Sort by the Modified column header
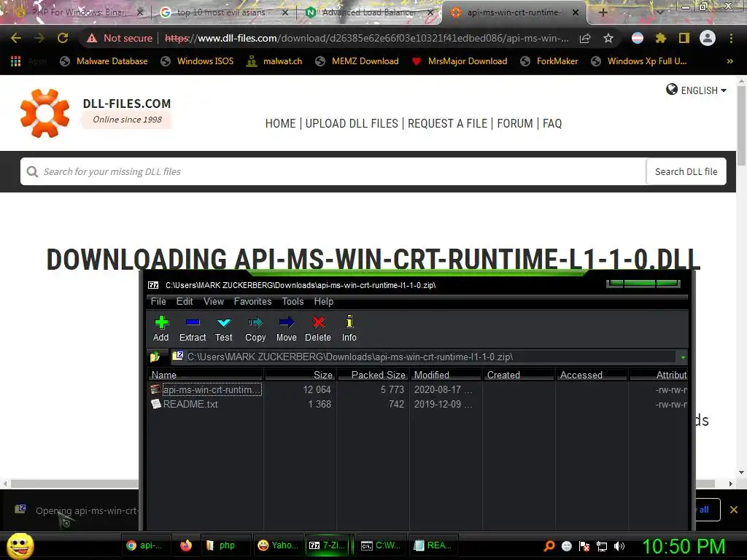Viewport: 747px width, 560px height. (x=446, y=376)
